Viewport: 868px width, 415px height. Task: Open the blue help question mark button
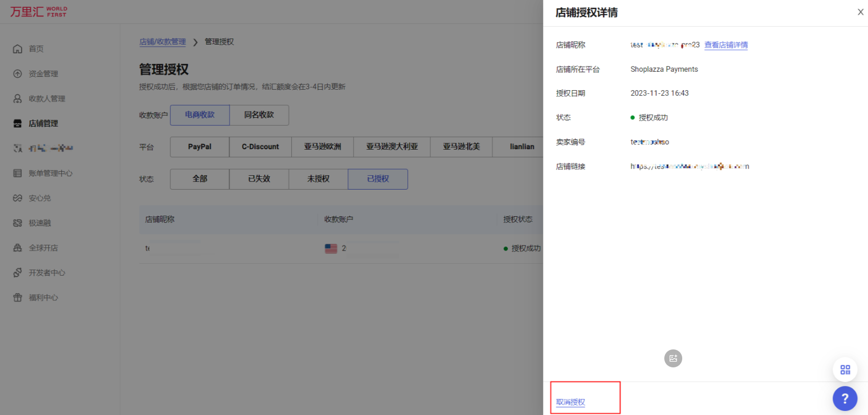[844, 398]
